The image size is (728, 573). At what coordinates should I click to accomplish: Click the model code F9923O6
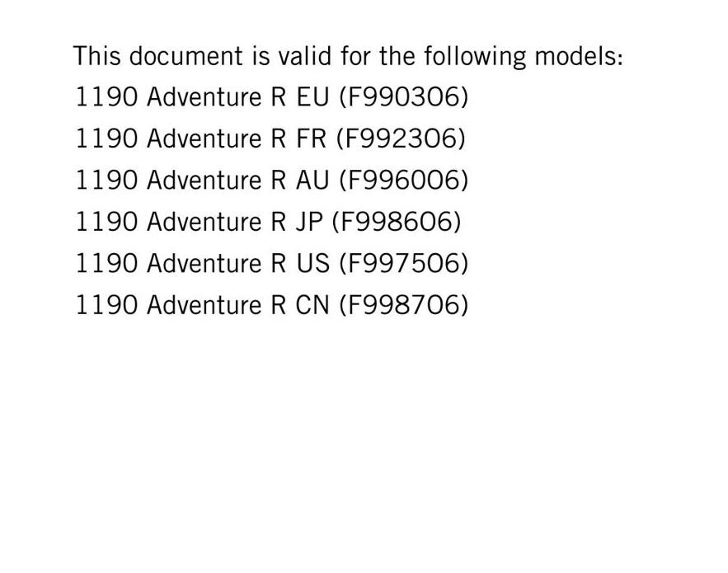coord(400,139)
